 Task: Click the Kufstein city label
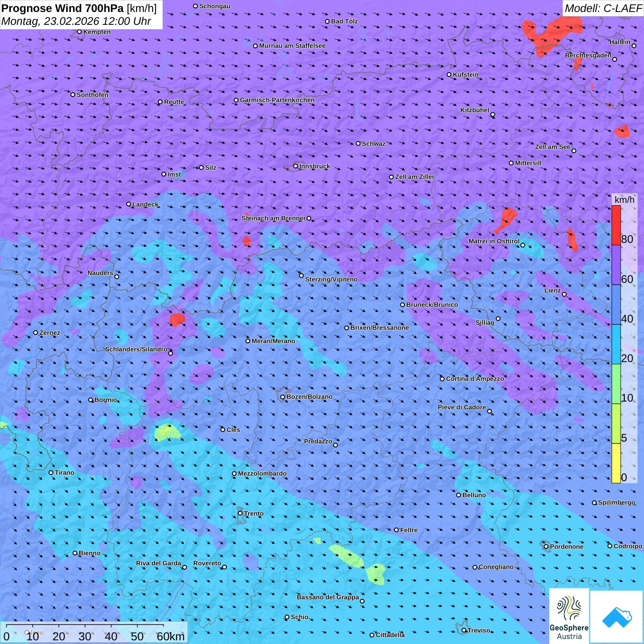466,75
